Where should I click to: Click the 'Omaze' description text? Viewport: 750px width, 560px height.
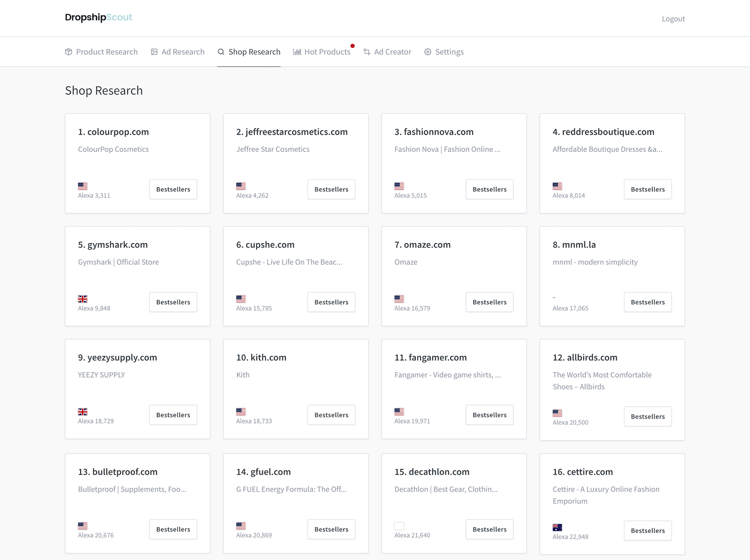(x=406, y=262)
